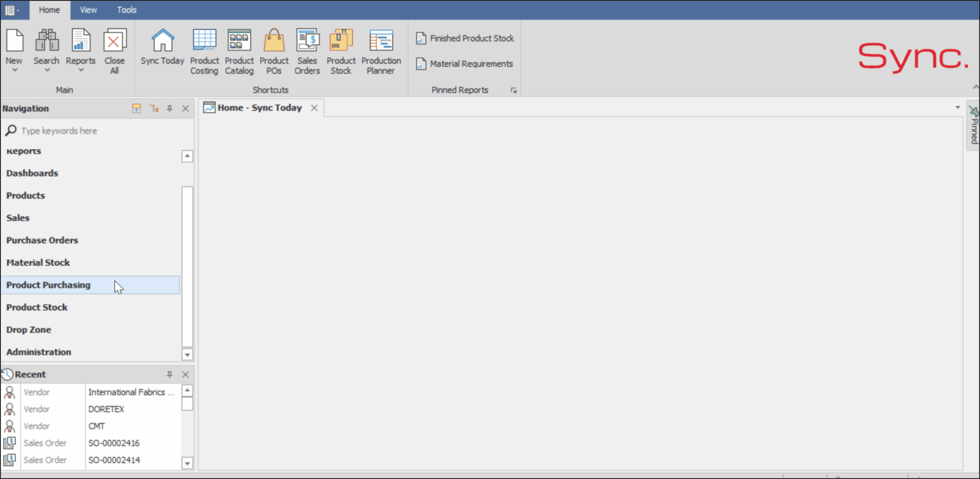The width and height of the screenshot is (980, 479).
Task: Switch to the Tools ribbon tab
Action: [x=127, y=10]
